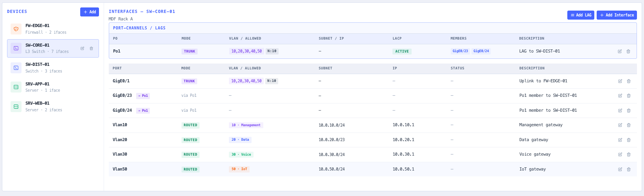The image size is (644, 196).
Task: Click the N:10 native VLAN tag on GigE0/1
Action: point(272,81)
